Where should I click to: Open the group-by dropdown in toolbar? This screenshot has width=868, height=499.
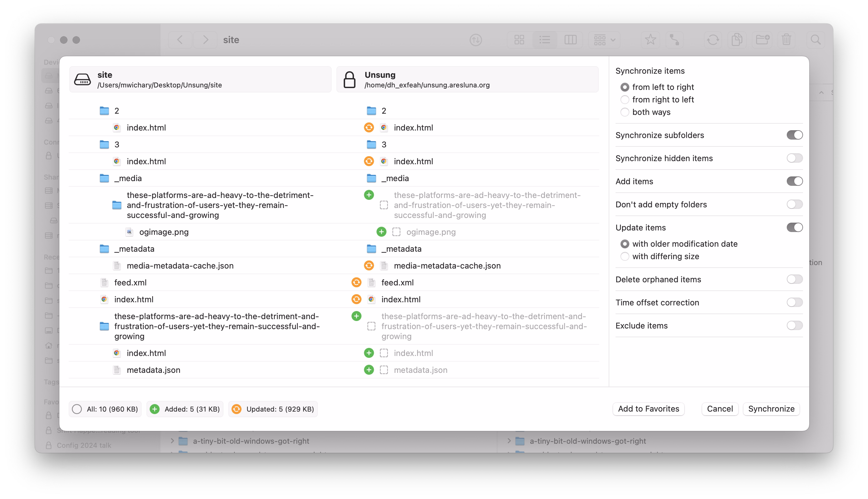[604, 40]
